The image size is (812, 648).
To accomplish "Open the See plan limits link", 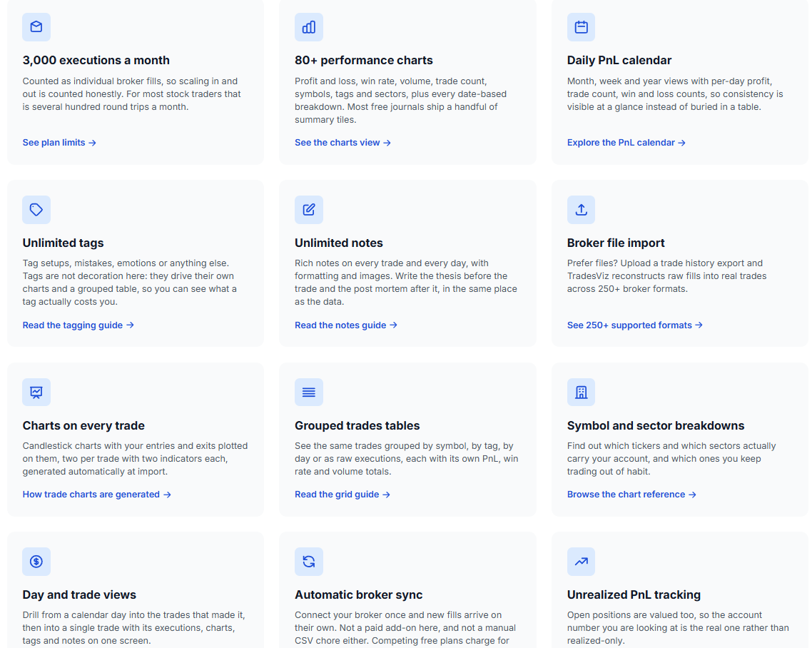I will pos(59,143).
